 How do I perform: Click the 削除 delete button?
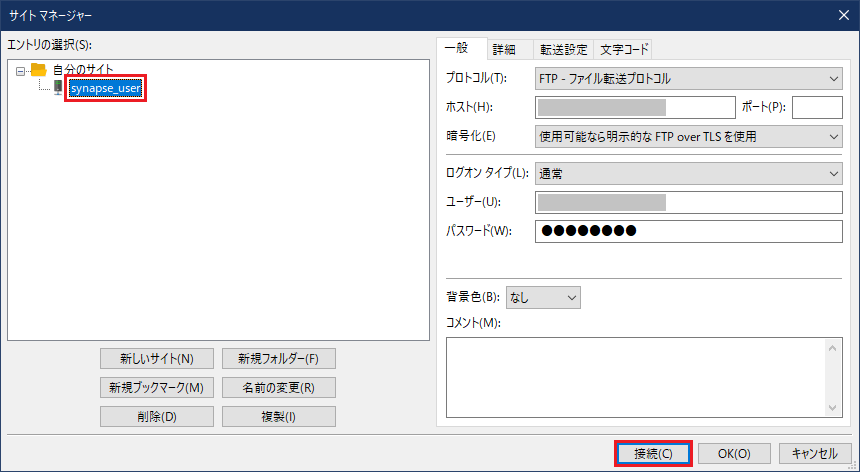tap(156, 416)
